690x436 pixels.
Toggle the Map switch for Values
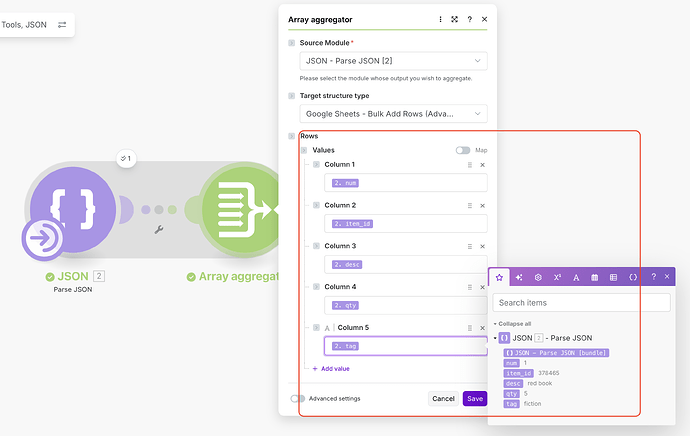click(462, 150)
